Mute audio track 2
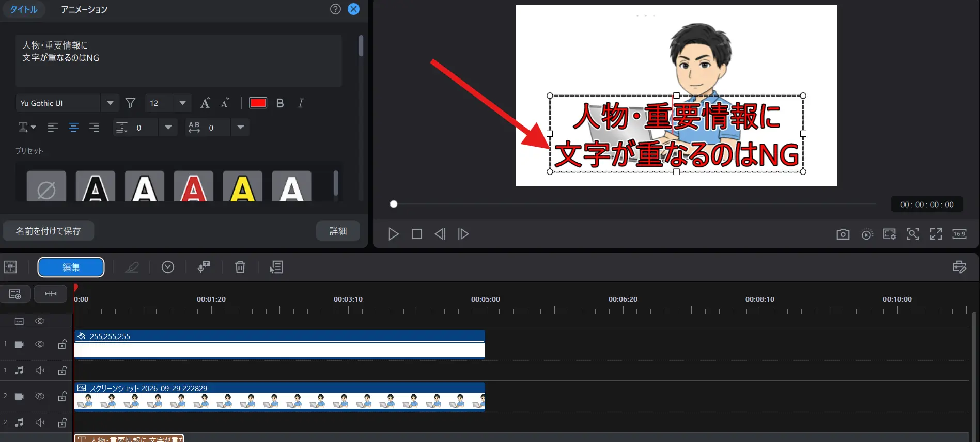 pyautogui.click(x=40, y=422)
